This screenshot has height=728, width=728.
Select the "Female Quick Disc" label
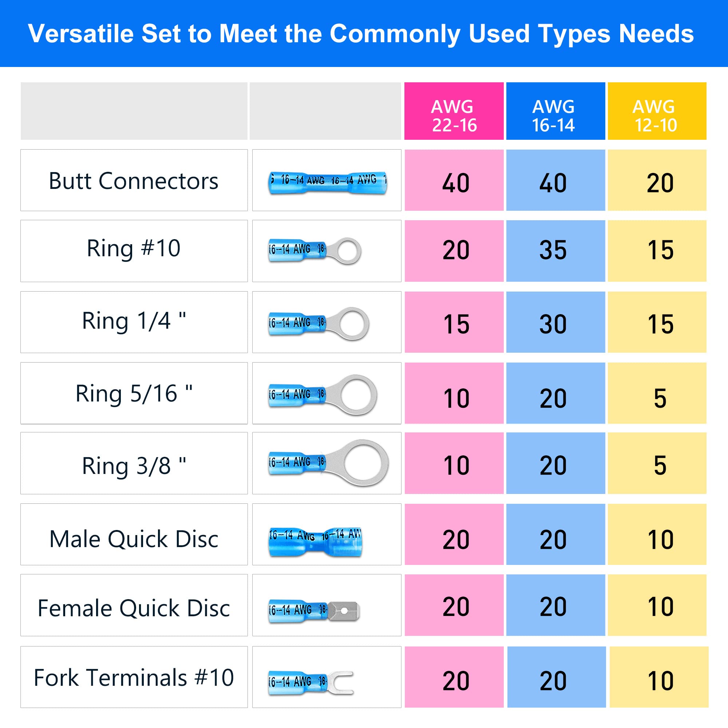134,608
